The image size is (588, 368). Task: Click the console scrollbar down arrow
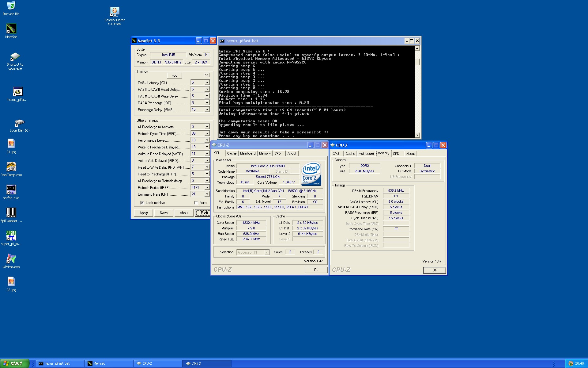point(417,135)
